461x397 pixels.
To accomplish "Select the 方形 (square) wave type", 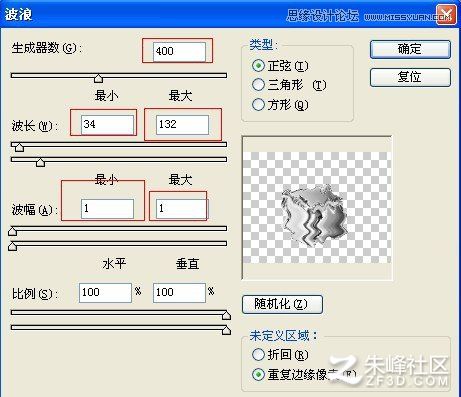I will click(x=258, y=105).
